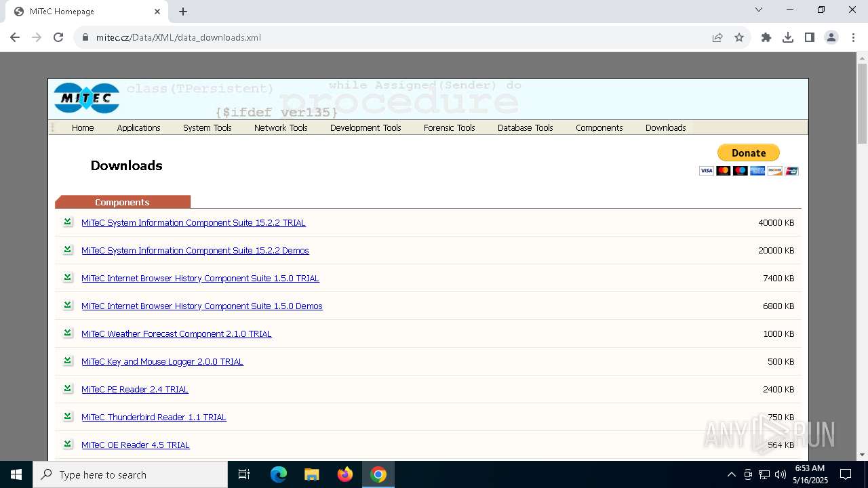Click download icon beside Browser History Suite TRIAL

(68, 277)
